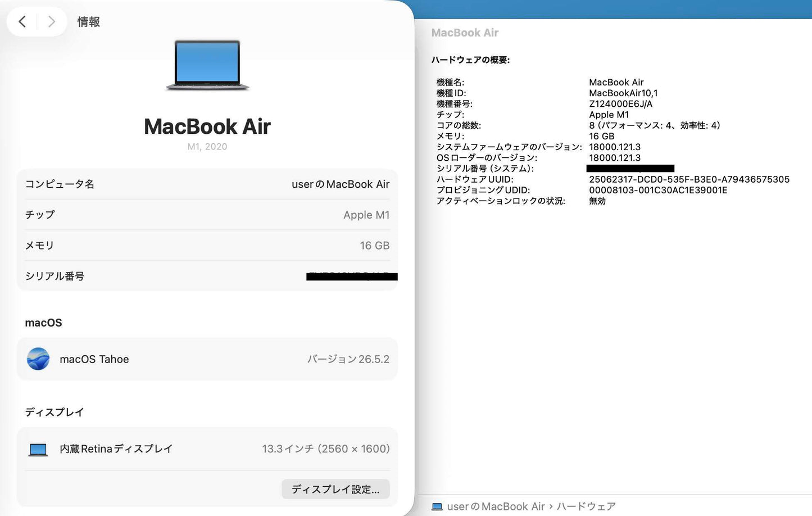Click the シリアル番号 label in the info panel

click(55, 276)
